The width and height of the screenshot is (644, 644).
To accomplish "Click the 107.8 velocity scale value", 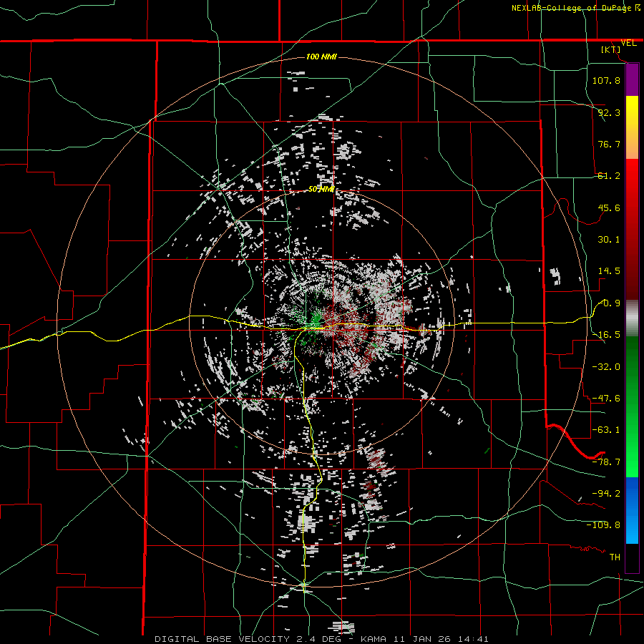I will click(606, 80).
